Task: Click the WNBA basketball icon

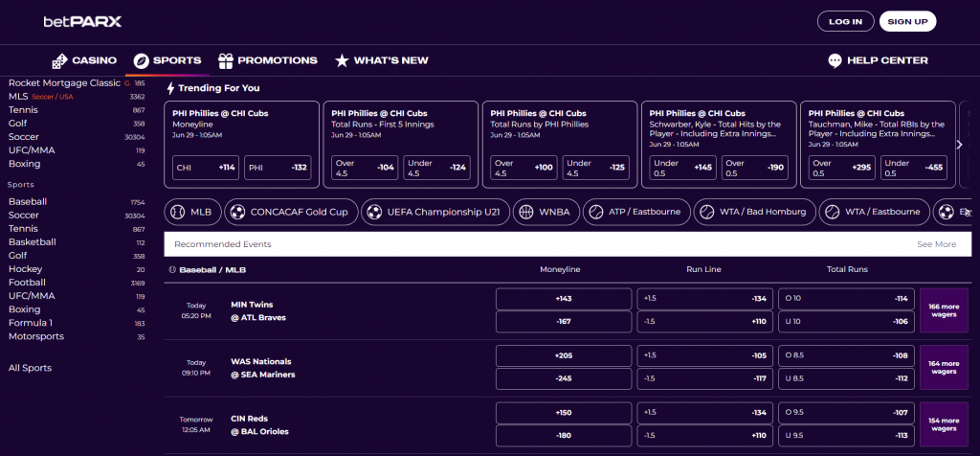Action: [525, 212]
